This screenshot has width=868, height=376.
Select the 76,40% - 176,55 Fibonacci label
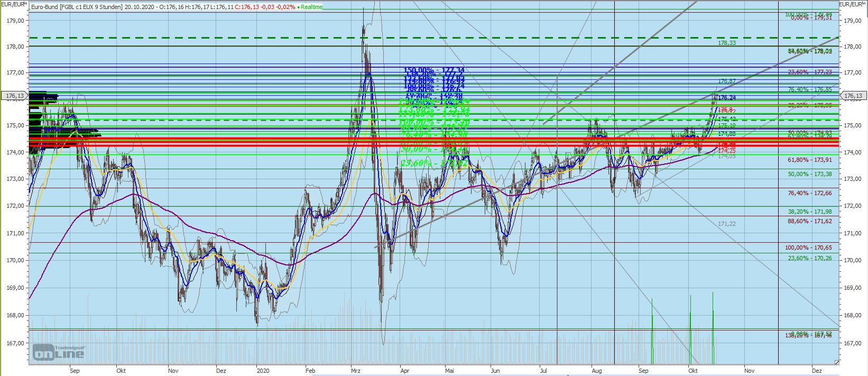coord(810,90)
